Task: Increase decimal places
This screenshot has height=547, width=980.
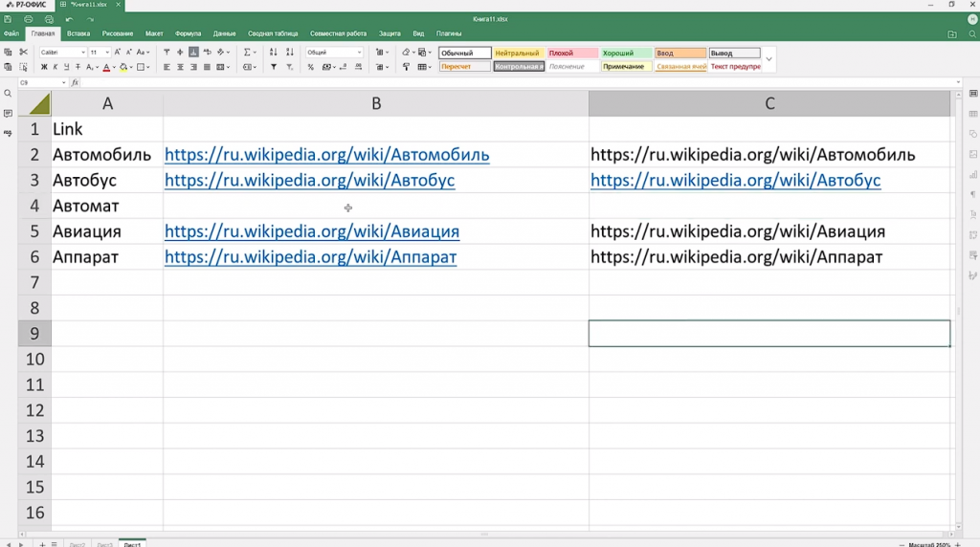Action: tap(358, 67)
